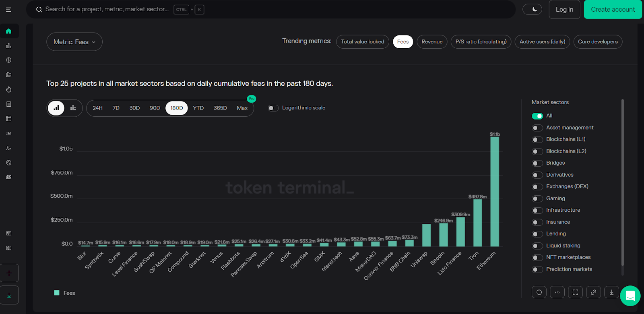This screenshot has width=644, height=314.
Task: Toggle the All market sectors switch
Action: (537, 116)
